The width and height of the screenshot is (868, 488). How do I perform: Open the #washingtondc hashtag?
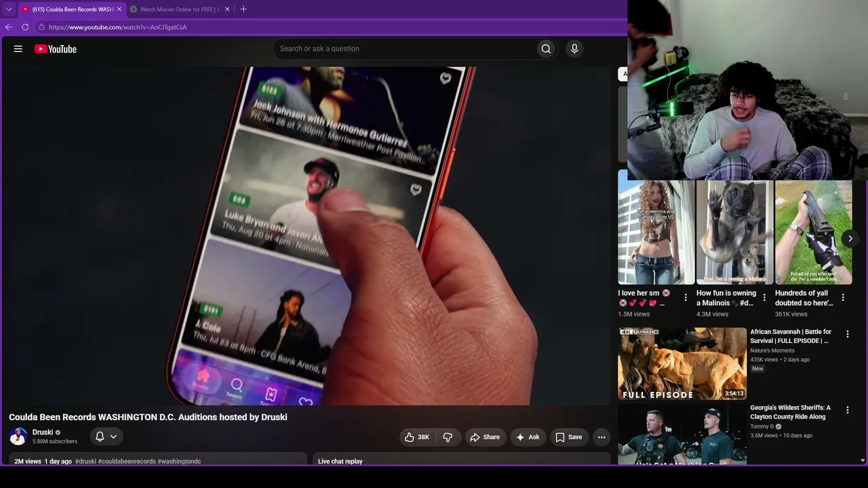(x=180, y=462)
